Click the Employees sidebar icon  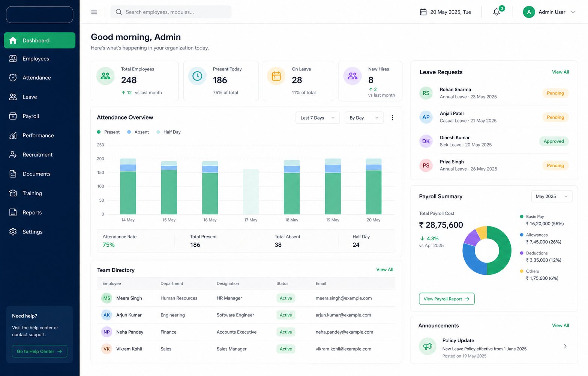[13, 58]
